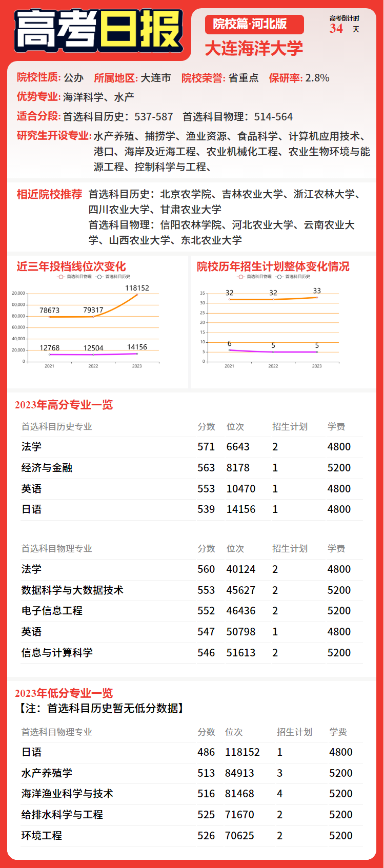Toggle 首选科目历史 legend in 投档线位次 chart

click(113, 277)
